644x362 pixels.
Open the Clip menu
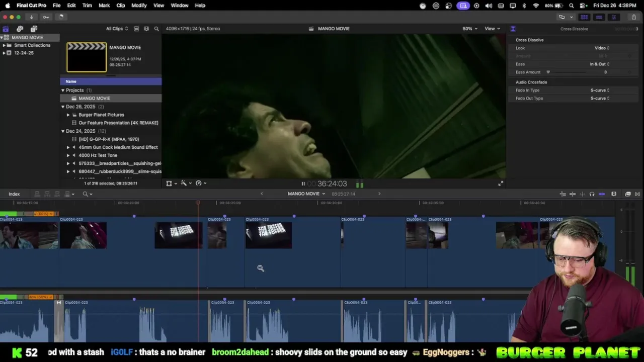121,6
